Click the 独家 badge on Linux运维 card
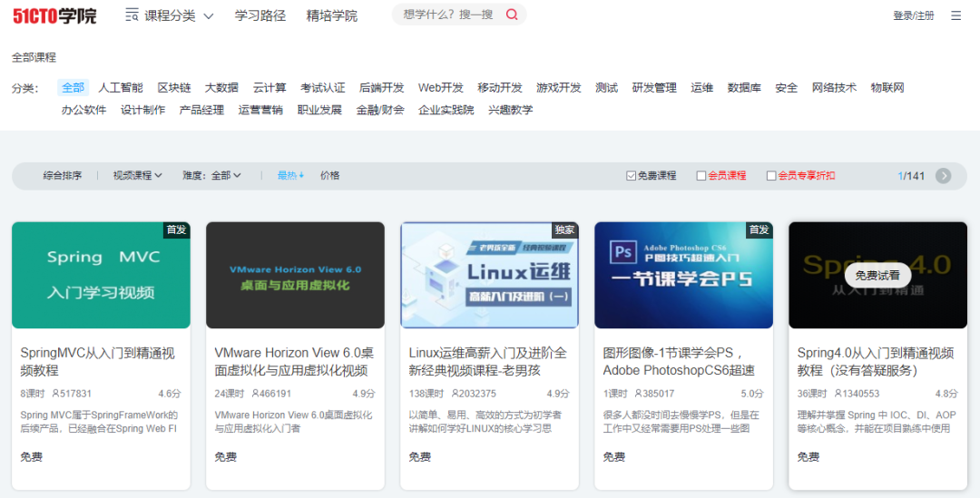980x498 pixels. 564,229
